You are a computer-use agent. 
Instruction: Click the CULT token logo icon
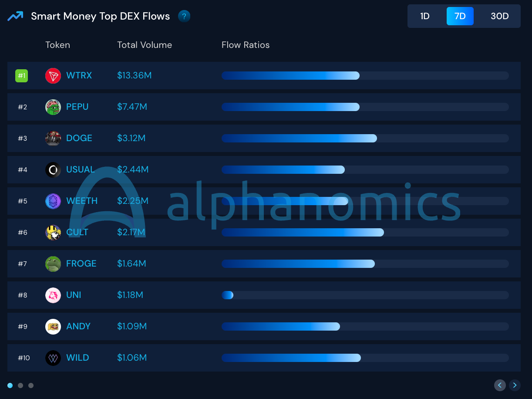53,233
